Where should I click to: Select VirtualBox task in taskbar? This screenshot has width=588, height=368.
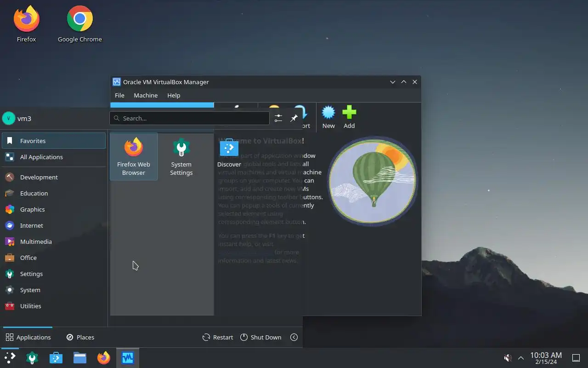(127, 358)
